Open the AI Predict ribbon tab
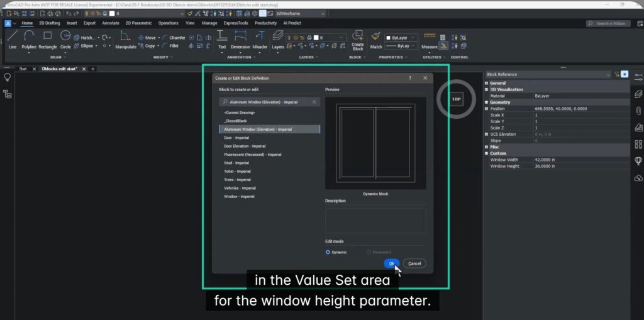Viewport: 644px width, 320px height. point(292,23)
